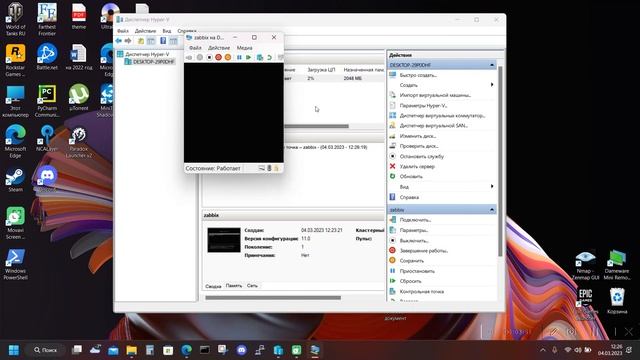Click the Up folder icon in Hyper-V toolbar

pos(141,41)
